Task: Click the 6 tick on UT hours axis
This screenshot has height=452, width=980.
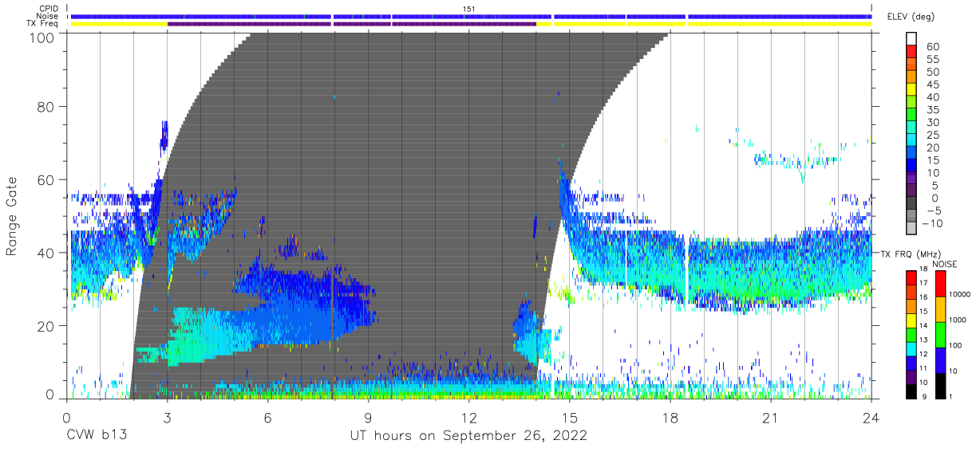Action: pos(268,418)
